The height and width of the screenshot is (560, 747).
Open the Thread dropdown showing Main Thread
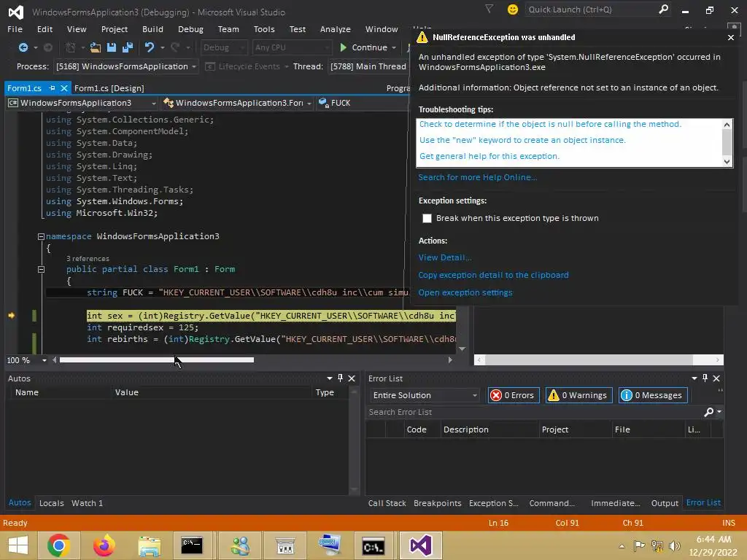[368, 66]
